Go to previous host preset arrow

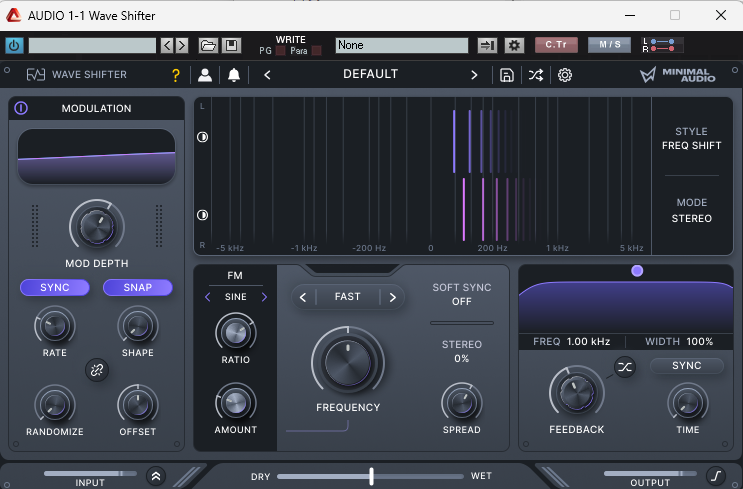[167, 45]
